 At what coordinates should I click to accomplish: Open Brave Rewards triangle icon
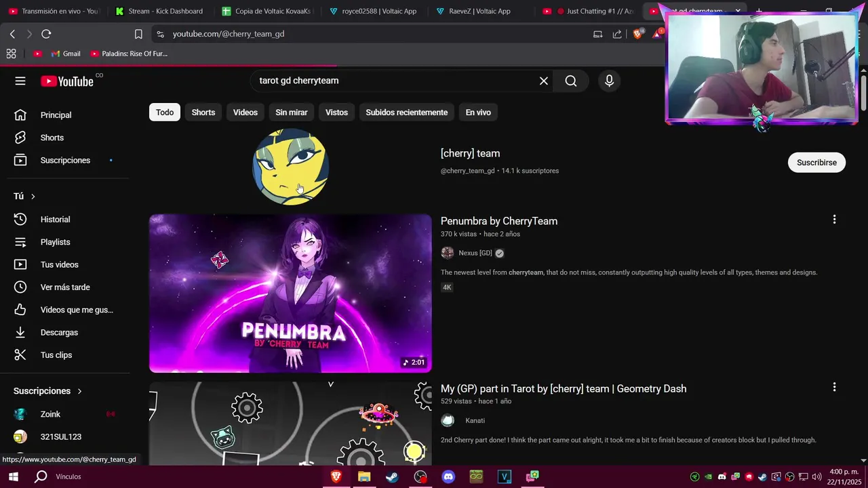(657, 34)
